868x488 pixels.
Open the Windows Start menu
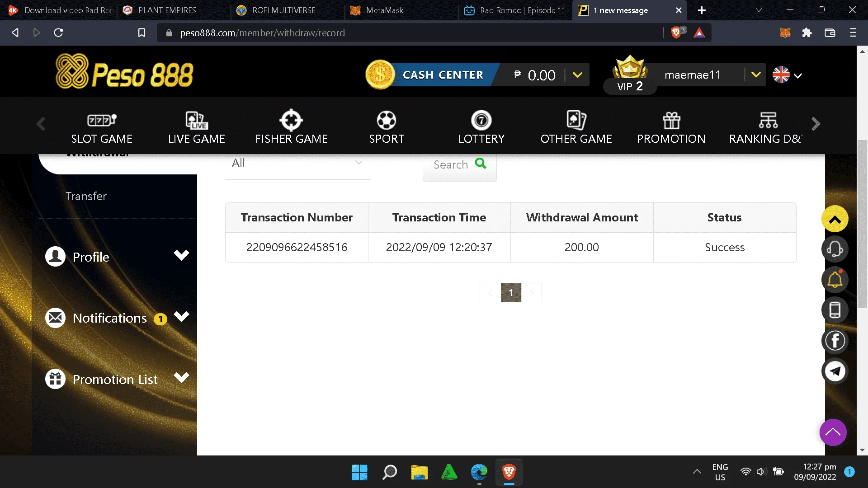(359, 472)
